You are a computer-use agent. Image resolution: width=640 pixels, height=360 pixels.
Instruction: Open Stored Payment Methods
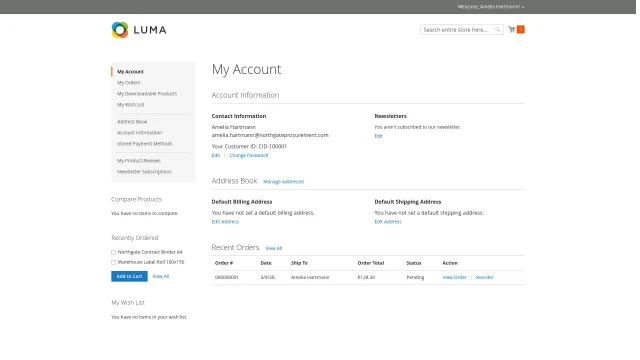pos(145,144)
